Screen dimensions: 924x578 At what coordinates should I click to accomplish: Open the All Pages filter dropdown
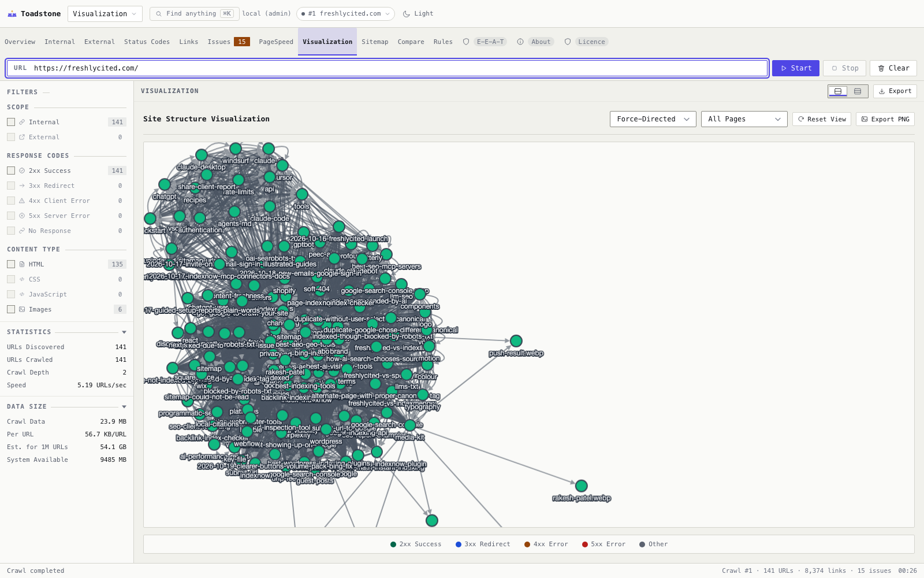point(744,119)
